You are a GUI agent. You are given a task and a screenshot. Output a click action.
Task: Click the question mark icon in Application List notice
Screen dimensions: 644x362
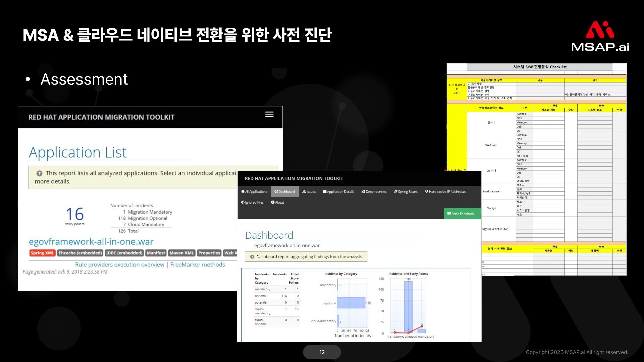coord(39,173)
